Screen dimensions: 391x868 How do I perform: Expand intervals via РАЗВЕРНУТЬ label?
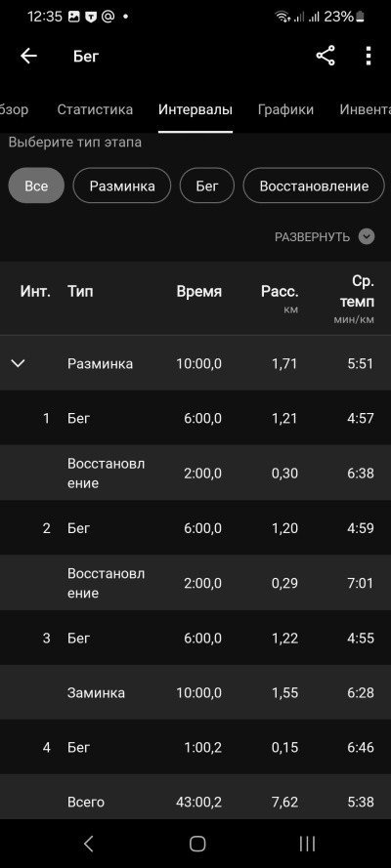pyautogui.click(x=313, y=237)
